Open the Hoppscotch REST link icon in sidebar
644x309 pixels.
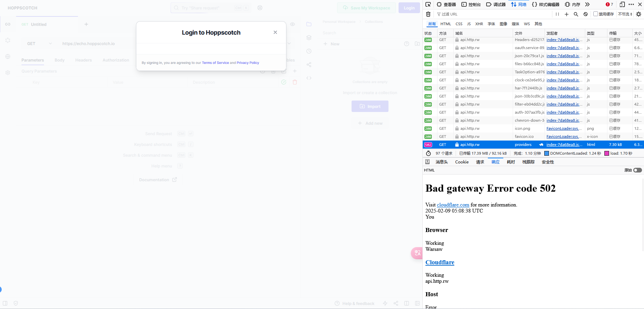tap(8, 24)
